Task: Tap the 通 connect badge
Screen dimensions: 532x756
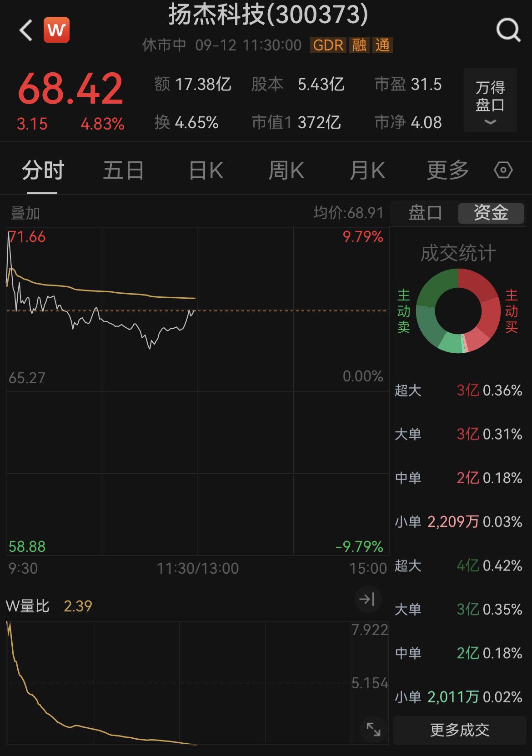Action: click(382, 45)
